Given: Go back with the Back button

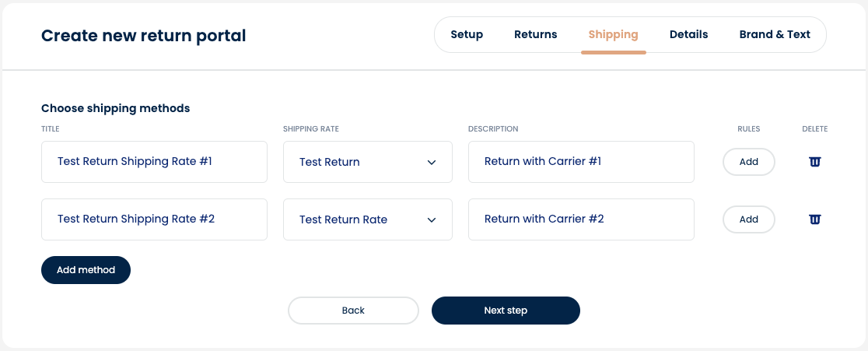Looking at the screenshot, I should [x=353, y=311].
